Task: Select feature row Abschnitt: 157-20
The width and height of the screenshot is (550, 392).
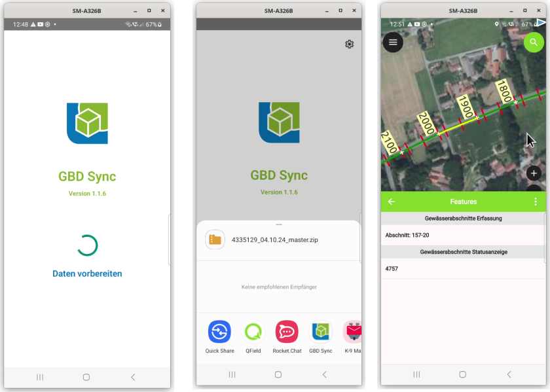Action: pos(463,236)
